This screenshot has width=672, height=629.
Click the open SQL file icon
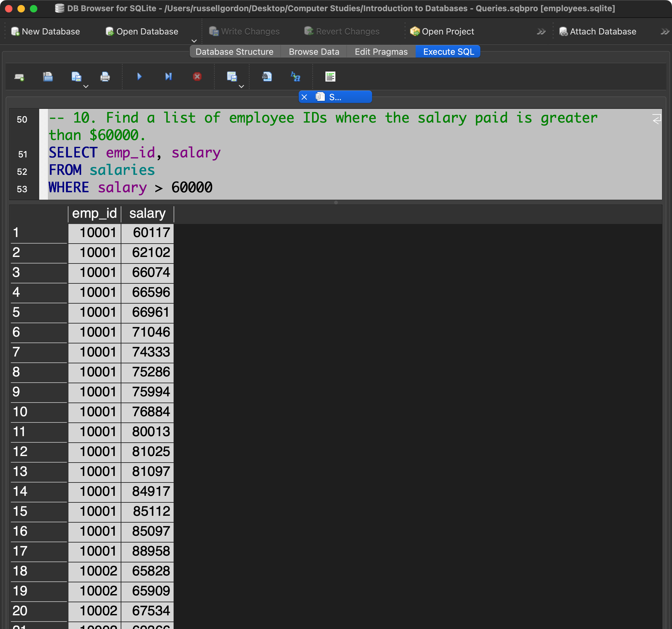point(48,77)
